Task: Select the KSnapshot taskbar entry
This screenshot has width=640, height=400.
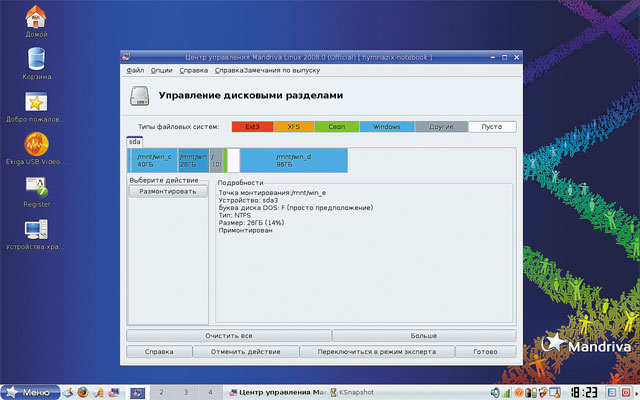Action: [352, 393]
